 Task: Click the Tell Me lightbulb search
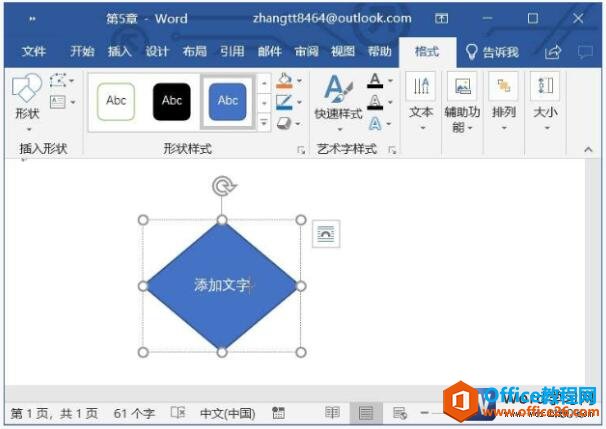click(x=492, y=51)
